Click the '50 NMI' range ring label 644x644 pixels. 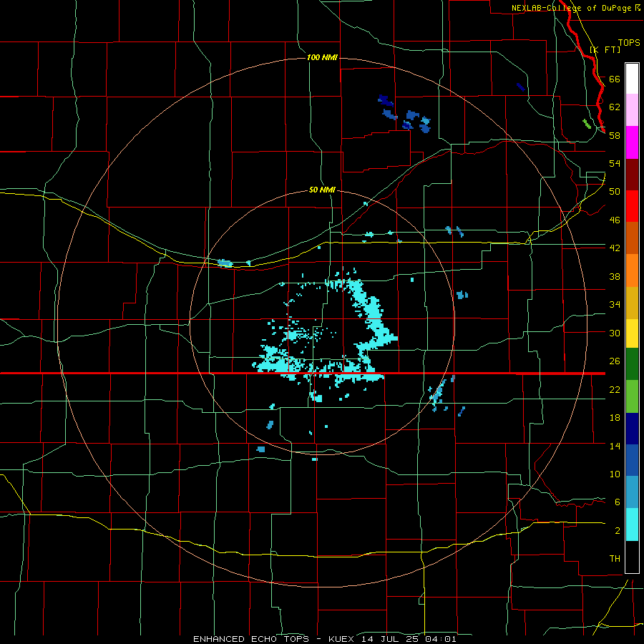[x=322, y=190]
